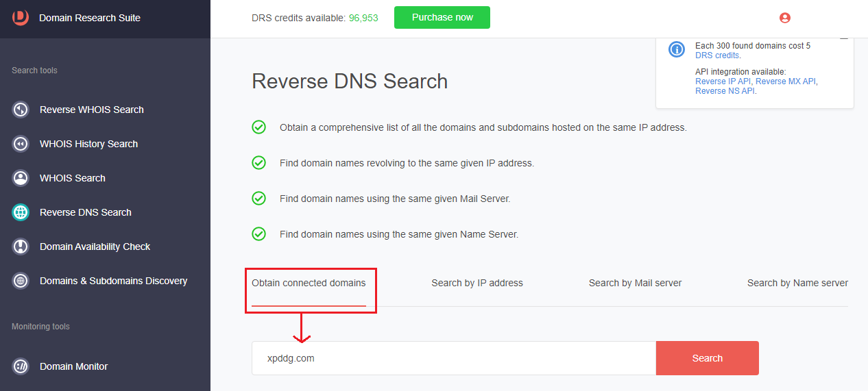
Task: Click the Domain Research Suite logo icon
Action: pyautogui.click(x=21, y=18)
